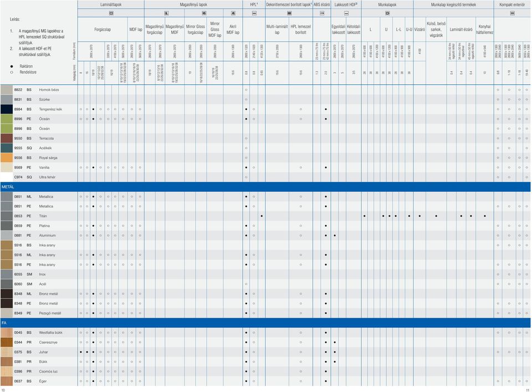This screenshot has height=392, width=532.
Task: Click the icon below the HPL header
Action: [254, 13]
